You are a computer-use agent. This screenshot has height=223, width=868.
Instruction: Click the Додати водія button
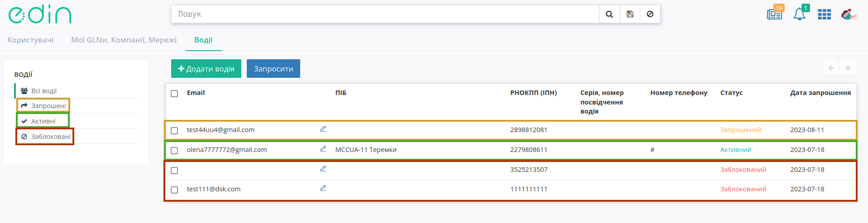click(x=206, y=69)
